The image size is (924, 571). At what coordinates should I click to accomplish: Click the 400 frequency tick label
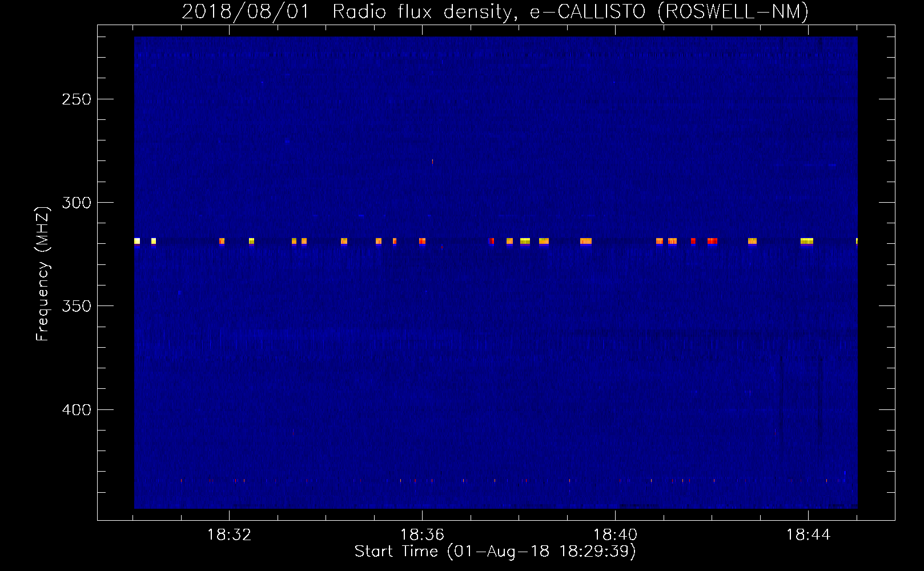77,410
